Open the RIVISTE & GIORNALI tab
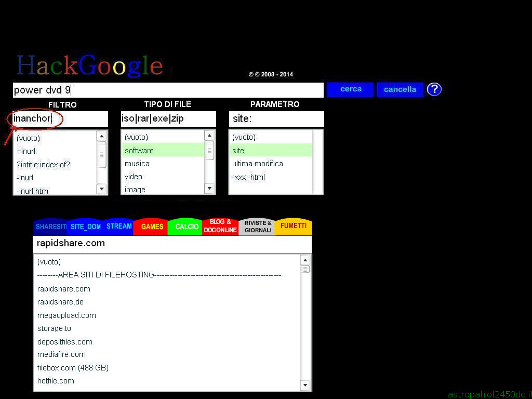 click(x=258, y=227)
